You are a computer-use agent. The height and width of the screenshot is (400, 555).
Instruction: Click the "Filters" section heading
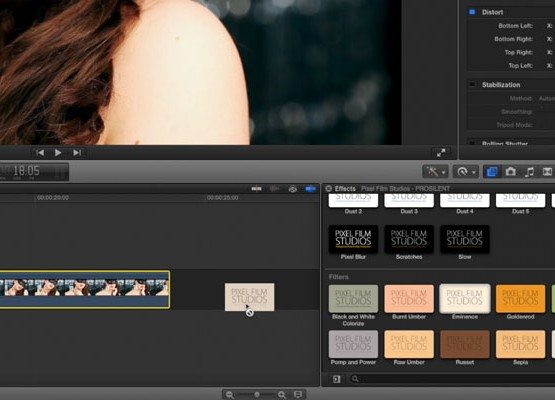pyautogui.click(x=338, y=277)
